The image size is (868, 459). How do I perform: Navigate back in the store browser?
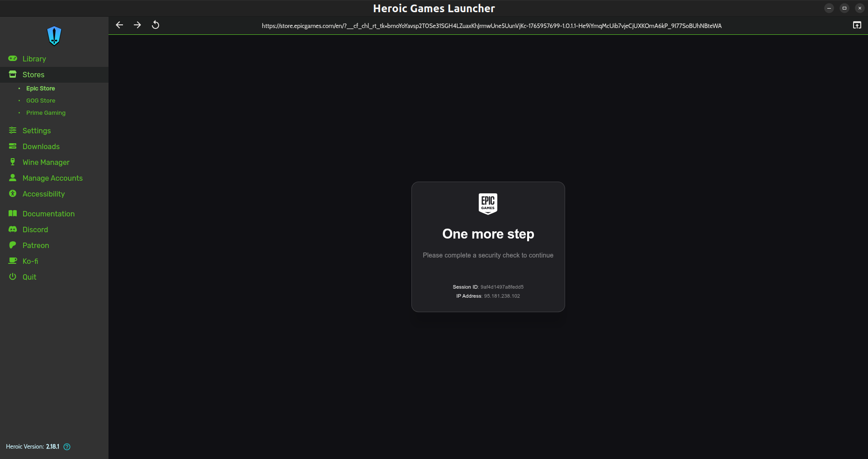119,25
